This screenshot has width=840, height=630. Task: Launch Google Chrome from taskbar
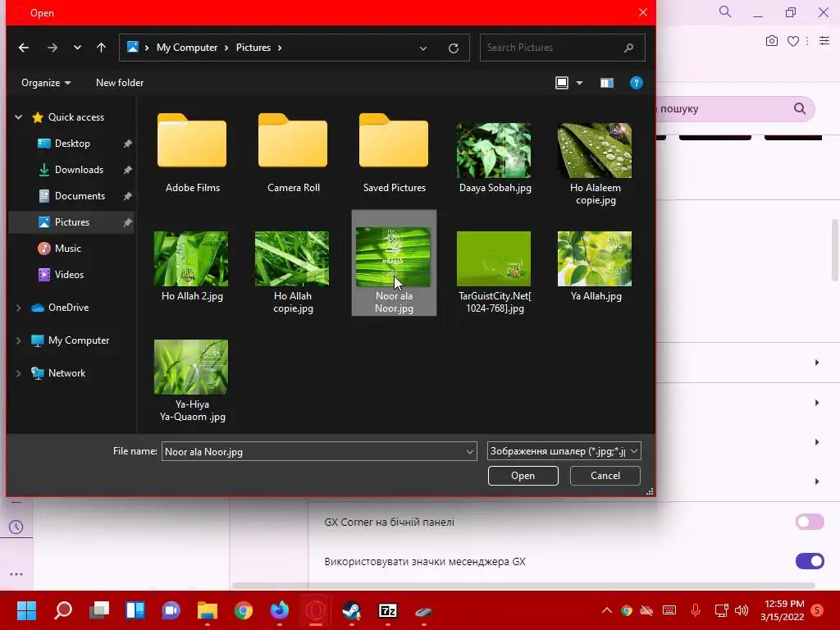click(243, 610)
